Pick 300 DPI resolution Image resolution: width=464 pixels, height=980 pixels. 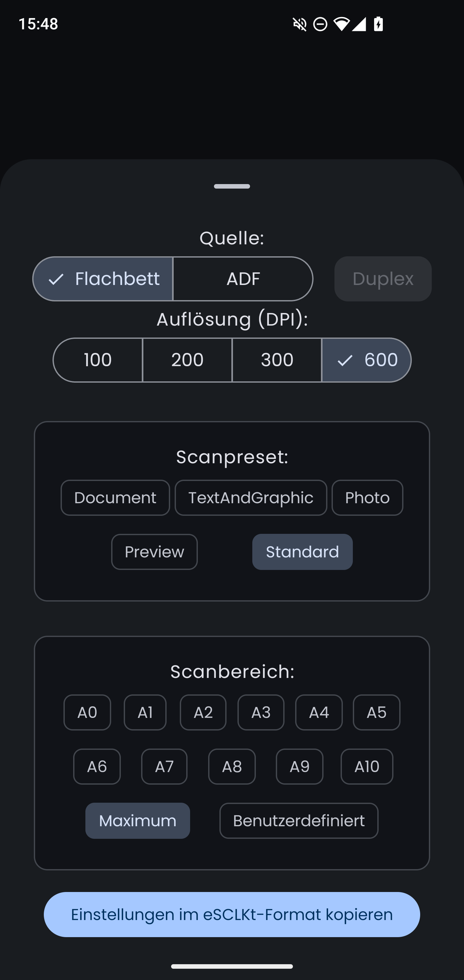277,360
